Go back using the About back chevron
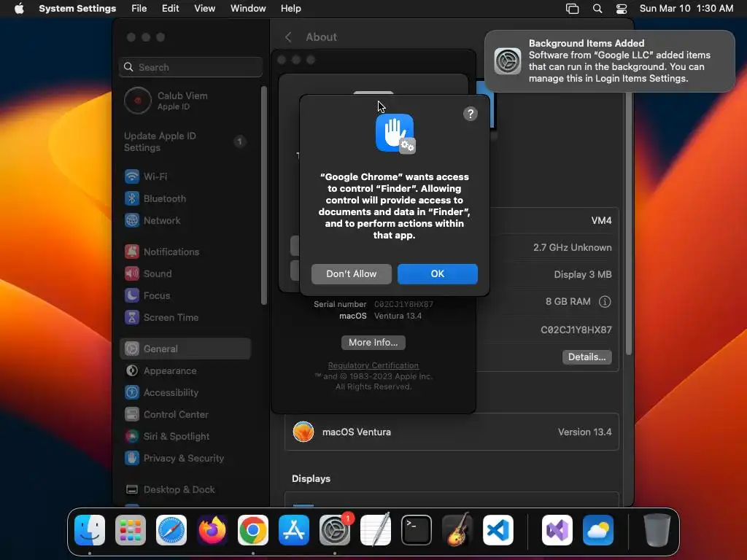Image resolution: width=747 pixels, height=560 pixels. tap(288, 37)
